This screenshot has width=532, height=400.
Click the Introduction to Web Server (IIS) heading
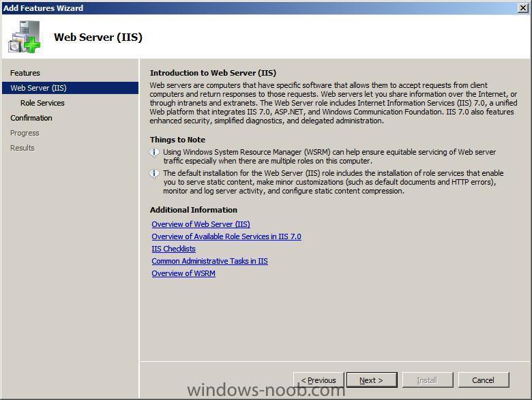(x=213, y=73)
